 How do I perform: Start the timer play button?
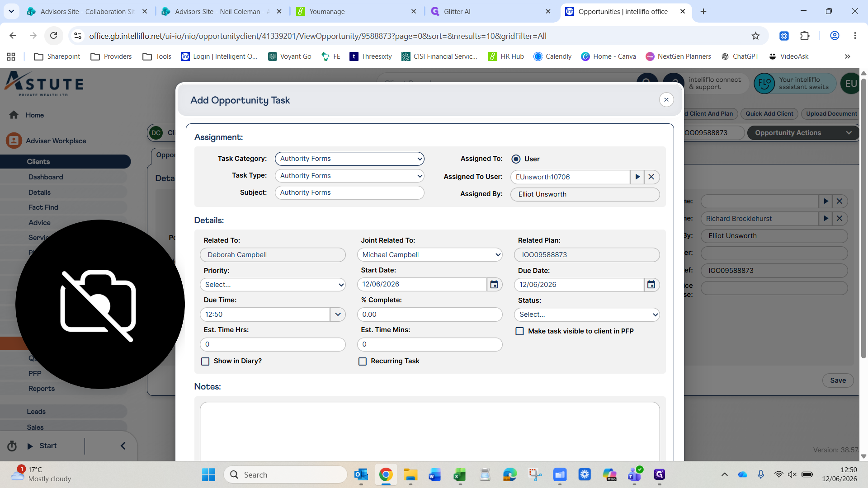point(30,446)
